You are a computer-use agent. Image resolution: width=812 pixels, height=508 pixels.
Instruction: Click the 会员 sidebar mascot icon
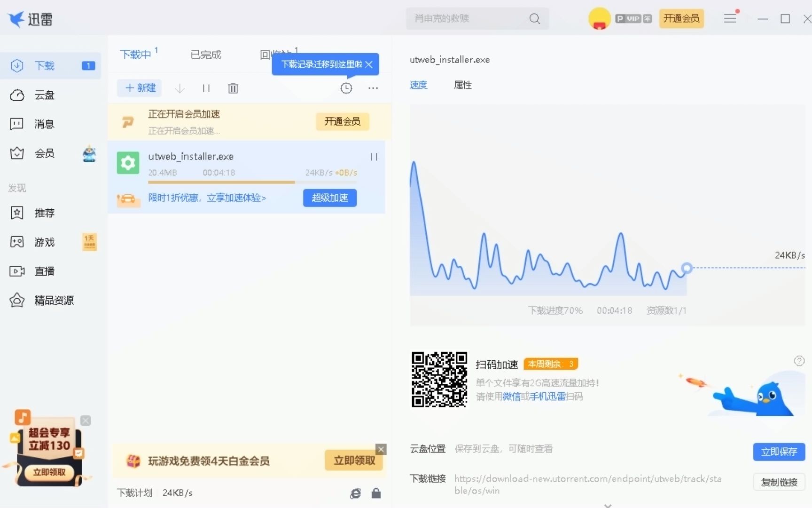tap(89, 153)
